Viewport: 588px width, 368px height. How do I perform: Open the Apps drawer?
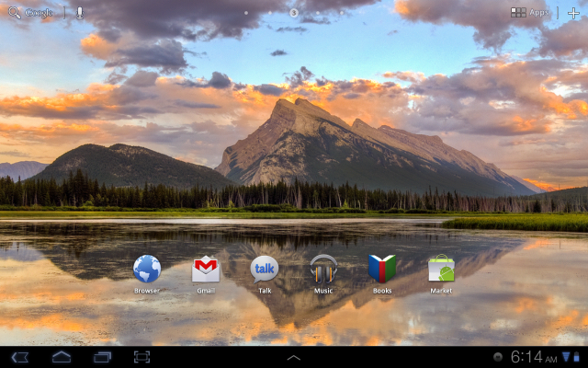(x=529, y=13)
